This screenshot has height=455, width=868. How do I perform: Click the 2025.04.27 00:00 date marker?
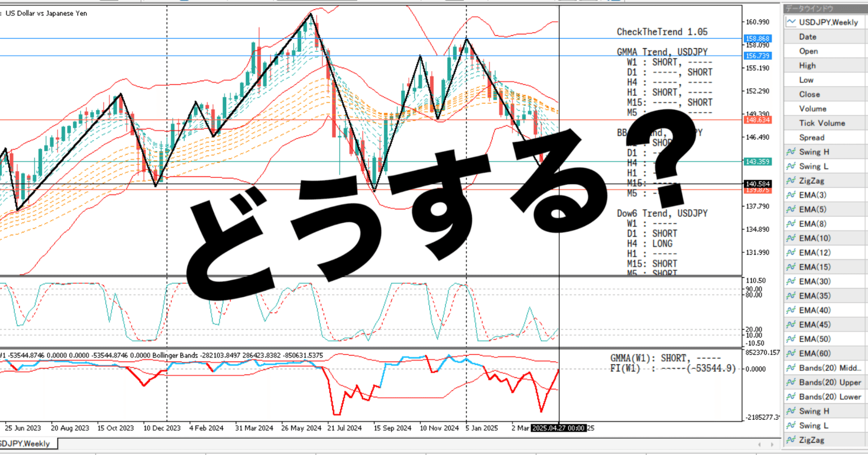(x=558, y=428)
